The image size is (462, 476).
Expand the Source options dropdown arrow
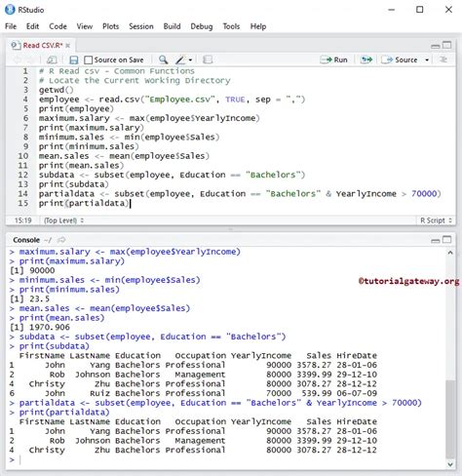click(427, 60)
